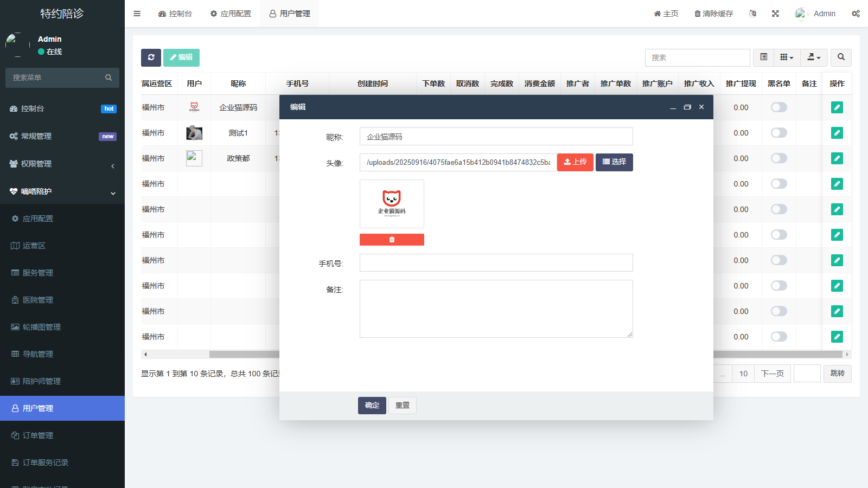Image resolution: width=868 pixels, height=488 pixels.
Task: Click edit pencil in the last table row
Action: (x=837, y=337)
